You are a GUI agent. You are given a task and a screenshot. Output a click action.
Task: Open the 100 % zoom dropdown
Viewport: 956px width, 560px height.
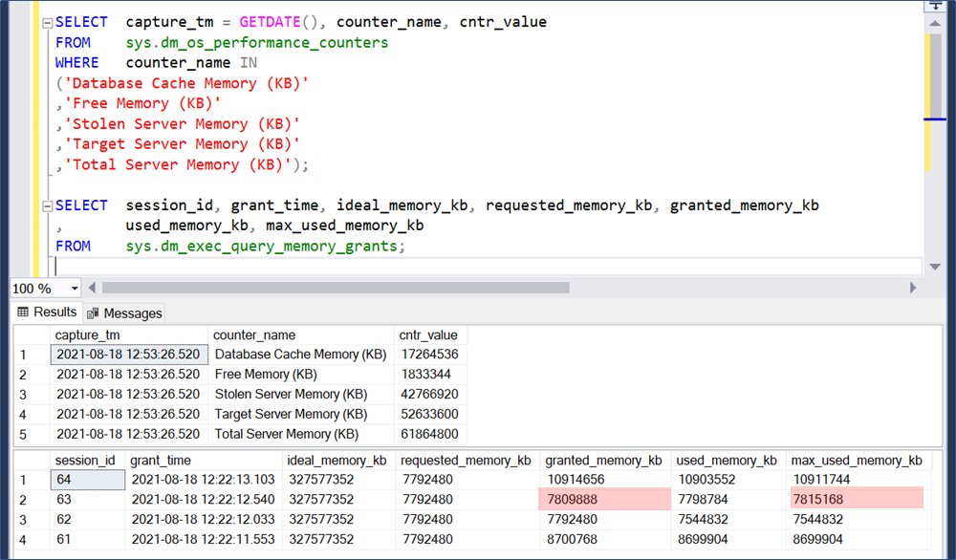(75, 289)
